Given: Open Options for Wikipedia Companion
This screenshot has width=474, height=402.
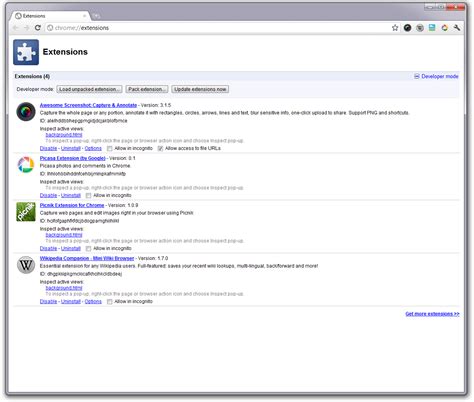Looking at the screenshot, I should click(93, 301).
